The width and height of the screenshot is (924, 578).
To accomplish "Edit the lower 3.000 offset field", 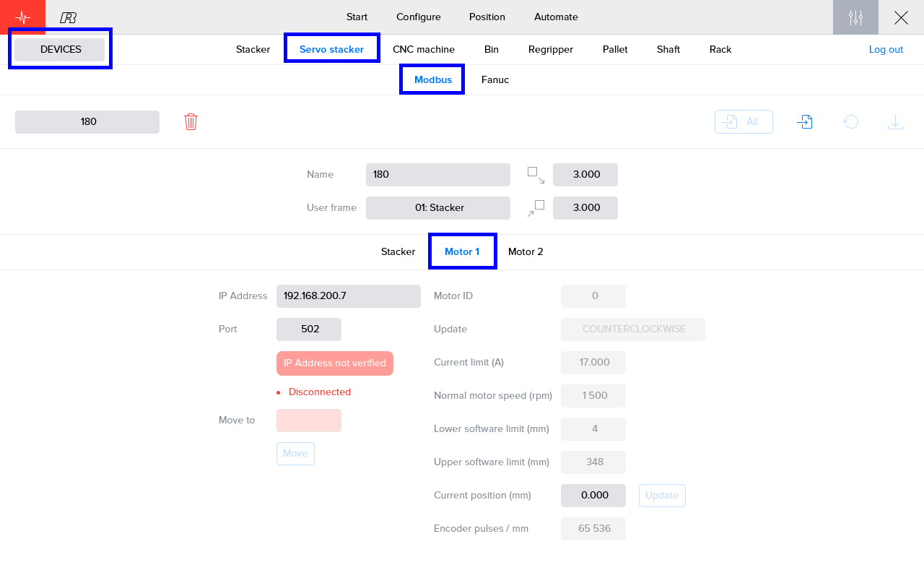I will click(x=585, y=208).
